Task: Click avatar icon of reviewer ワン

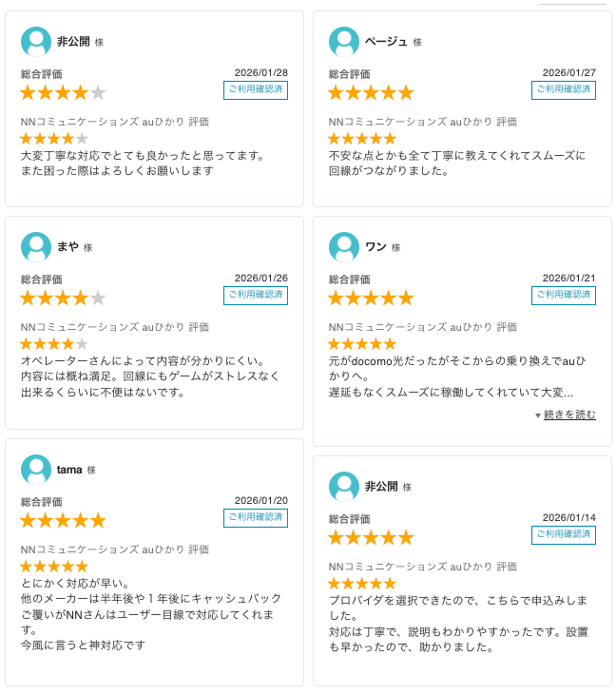Action: pyautogui.click(x=344, y=247)
